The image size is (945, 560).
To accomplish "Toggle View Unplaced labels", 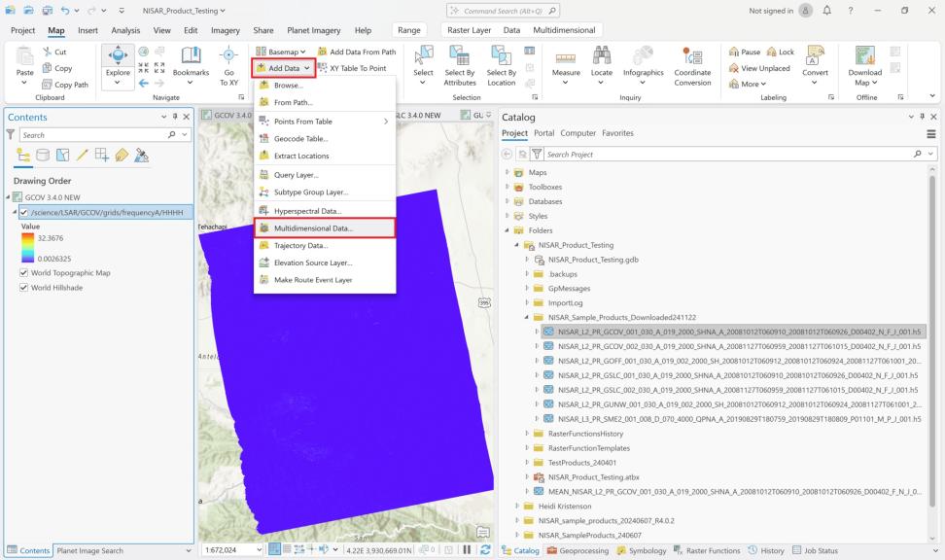I will click(x=759, y=68).
